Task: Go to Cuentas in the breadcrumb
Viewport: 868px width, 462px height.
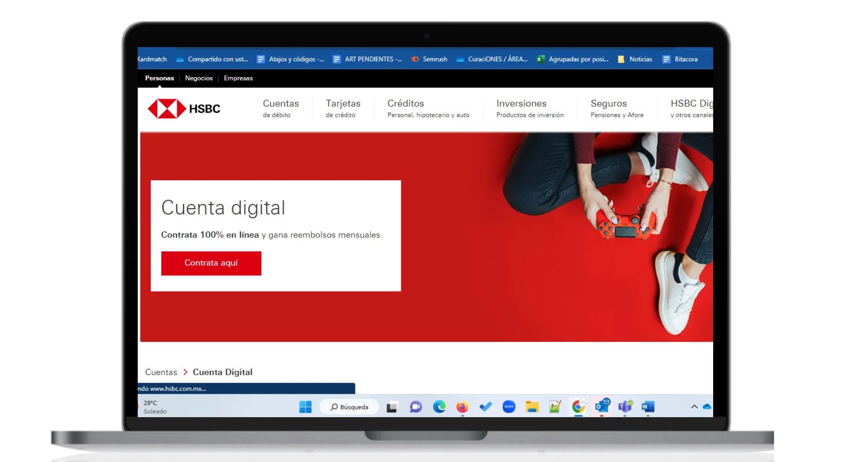Action: point(161,372)
